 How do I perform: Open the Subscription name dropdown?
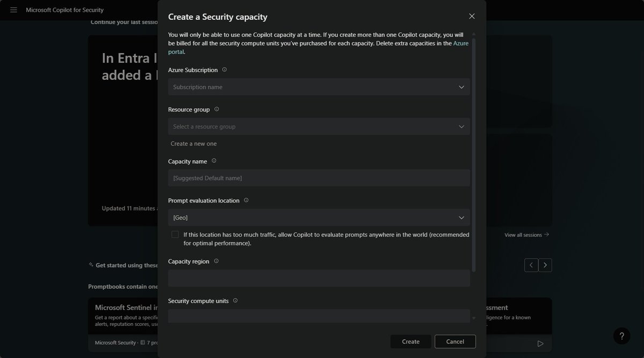(319, 87)
